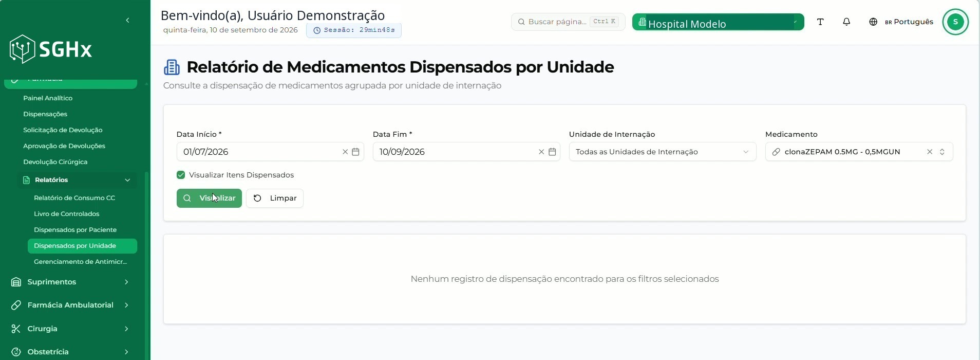The width and height of the screenshot is (980, 360).
Task: Click the Buscar página search box
Action: pyautogui.click(x=568, y=22)
